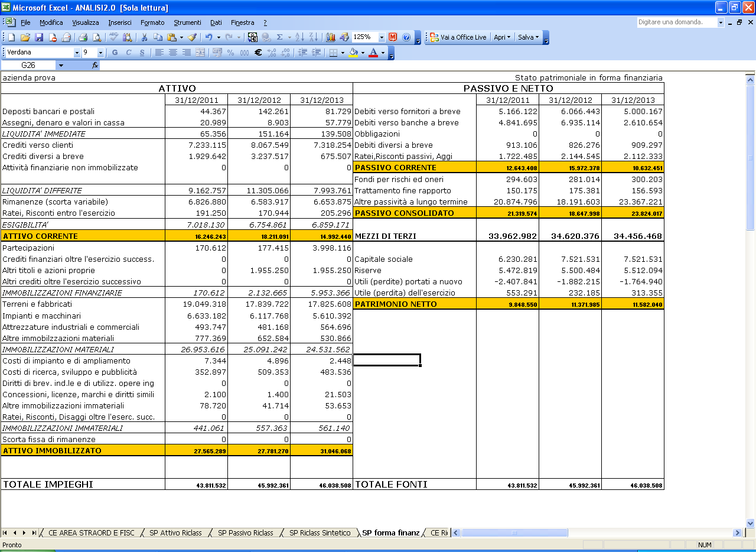
Task: Decrease cell indent
Action: click(303, 53)
